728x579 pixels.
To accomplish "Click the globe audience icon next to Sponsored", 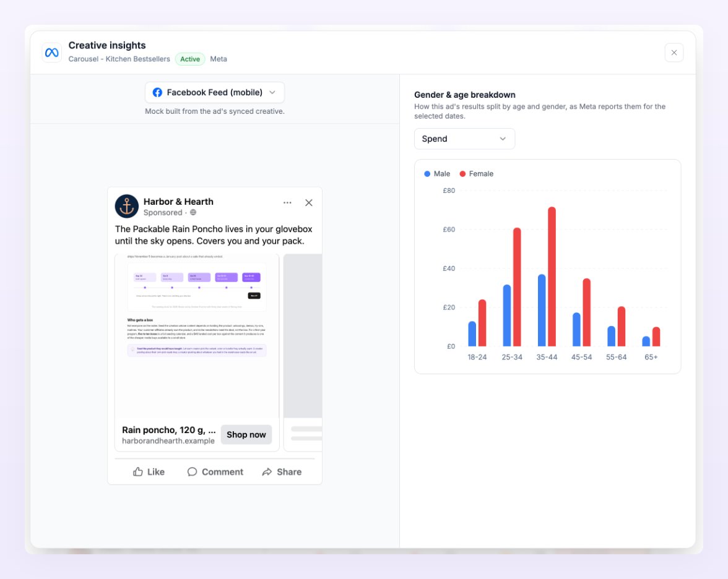I will click(193, 213).
